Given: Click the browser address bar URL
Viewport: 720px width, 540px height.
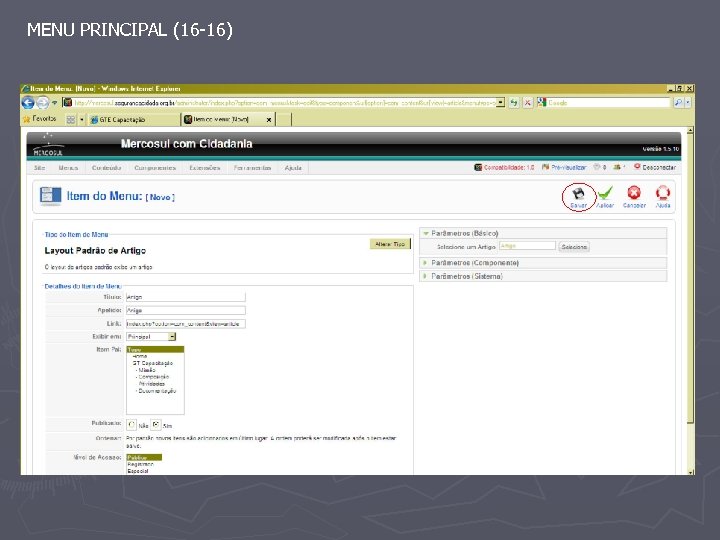Looking at the screenshot, I should tap(285, 103).
